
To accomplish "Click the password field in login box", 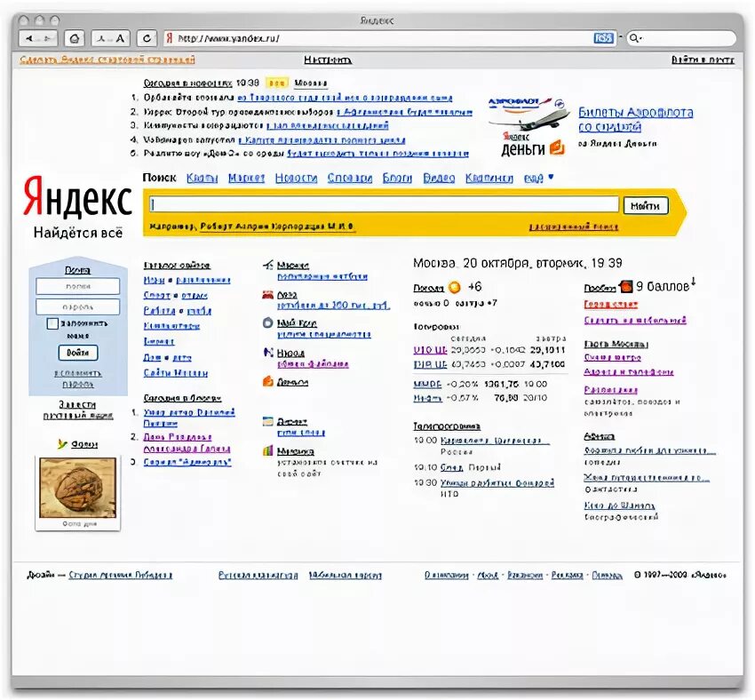I will tap(78, 306).
